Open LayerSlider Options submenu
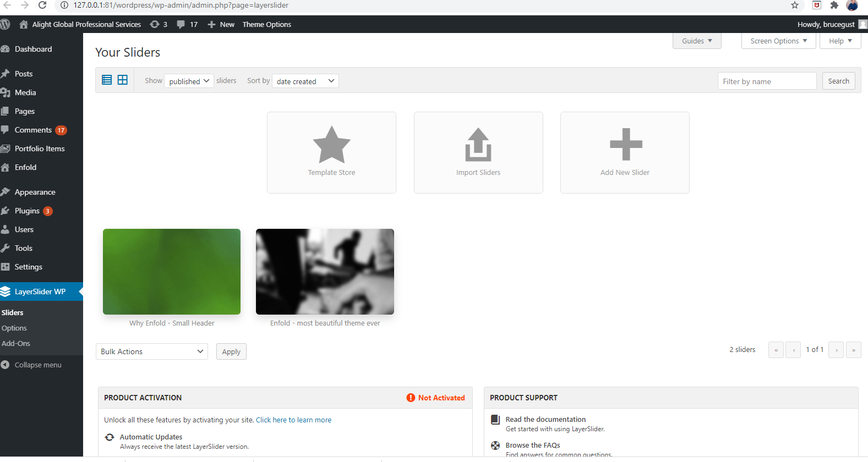 coord(14,328)
